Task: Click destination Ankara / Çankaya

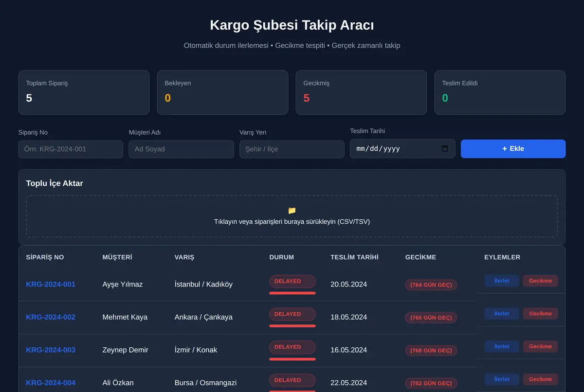Action: (203, 317)
